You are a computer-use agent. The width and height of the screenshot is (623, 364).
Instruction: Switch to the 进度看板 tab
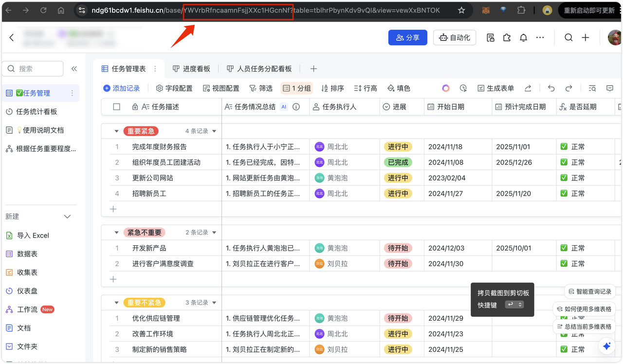(x=192, y=69)
